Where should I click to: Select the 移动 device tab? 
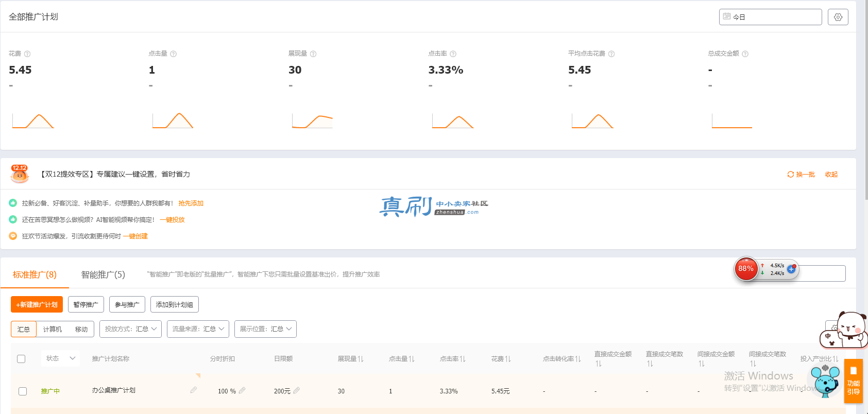pyautogui.click(x=81, y=330)
